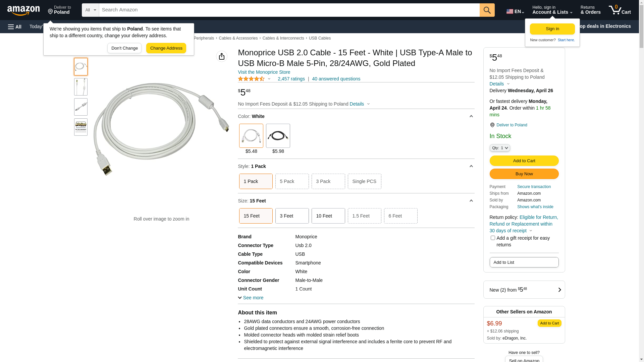Visit the Monoprice Store link
Screen dimensions: 644x362
(x=264, y=72)
